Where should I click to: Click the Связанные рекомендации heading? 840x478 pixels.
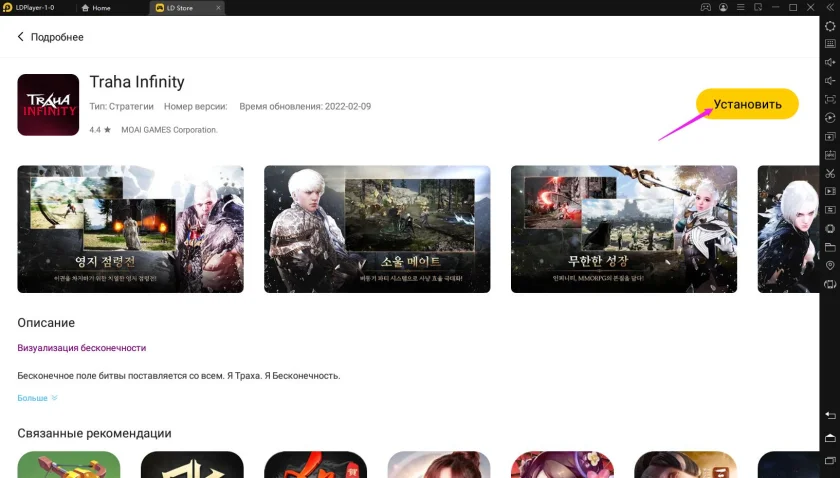click(x=94, y=433)
